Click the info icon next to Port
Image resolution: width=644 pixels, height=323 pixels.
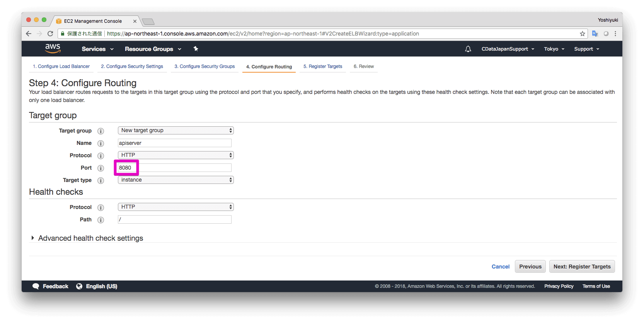(x=101, y=168)
